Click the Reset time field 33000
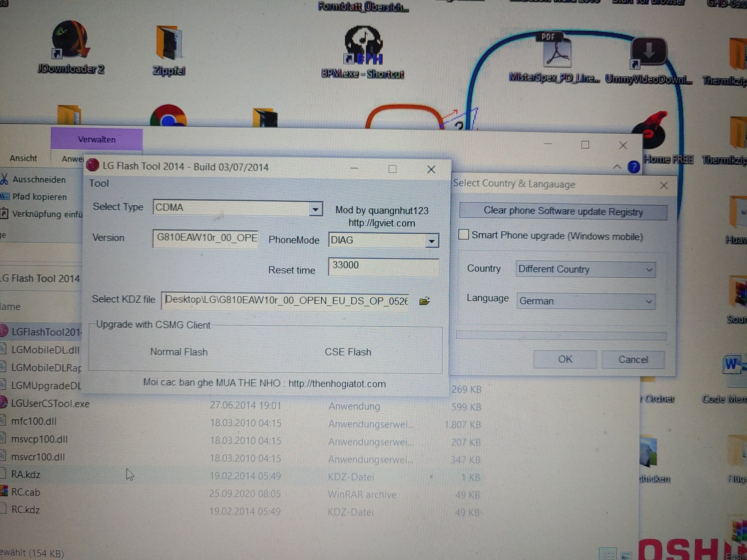Viewport: 747px width, 560px height. click(x=384, y=266)
